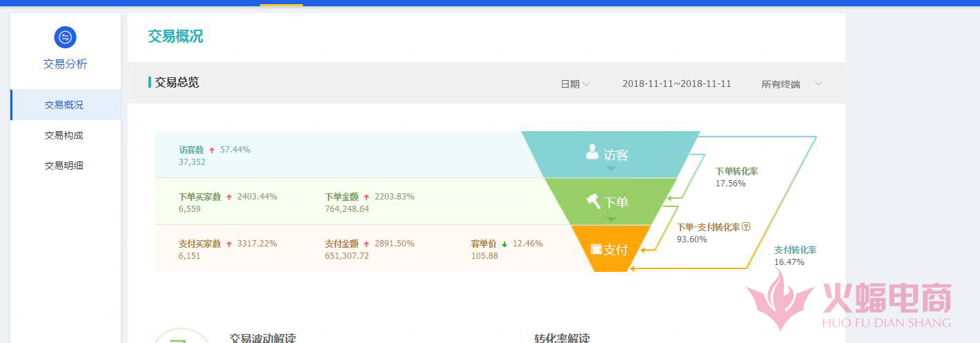Viewport: 980px width, 343px height.
Task: Open the help icon next to 下单-支付转化率
Action: (x=746, y=227)
